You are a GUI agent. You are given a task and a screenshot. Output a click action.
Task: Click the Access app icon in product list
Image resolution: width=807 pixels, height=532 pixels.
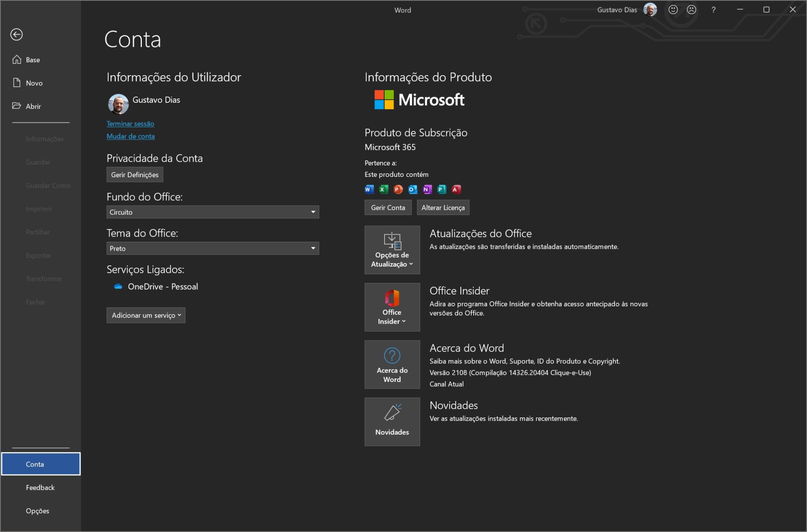[x=457, y=189]
